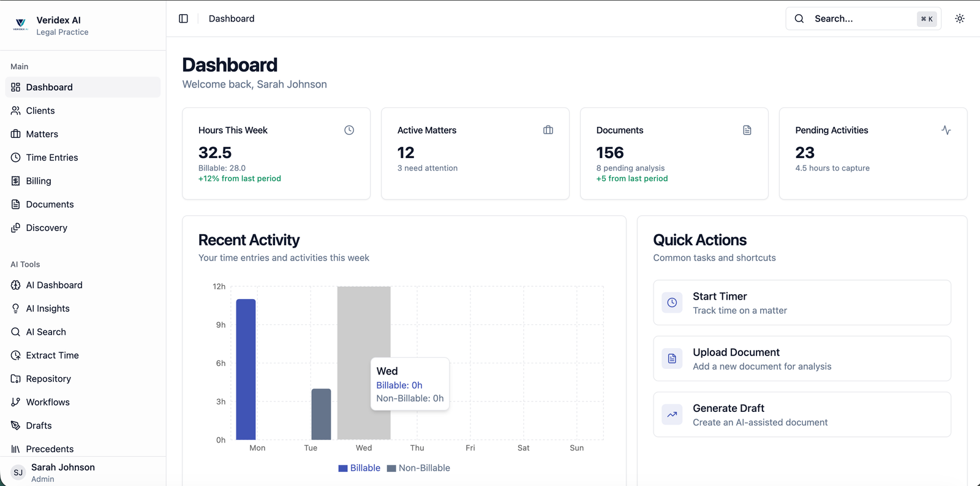
Task: Click the Generate Draft trend icon
Action: (672, 414)
